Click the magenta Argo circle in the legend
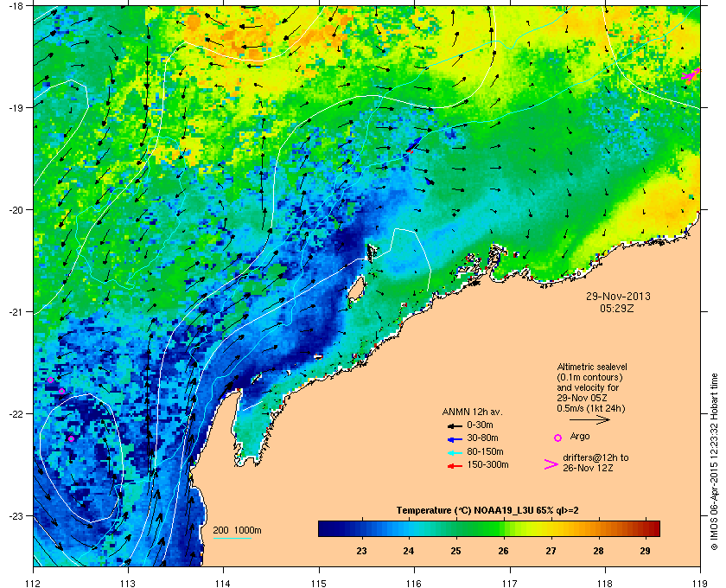This screenshot has height=588, width=726. pos(558,438)
